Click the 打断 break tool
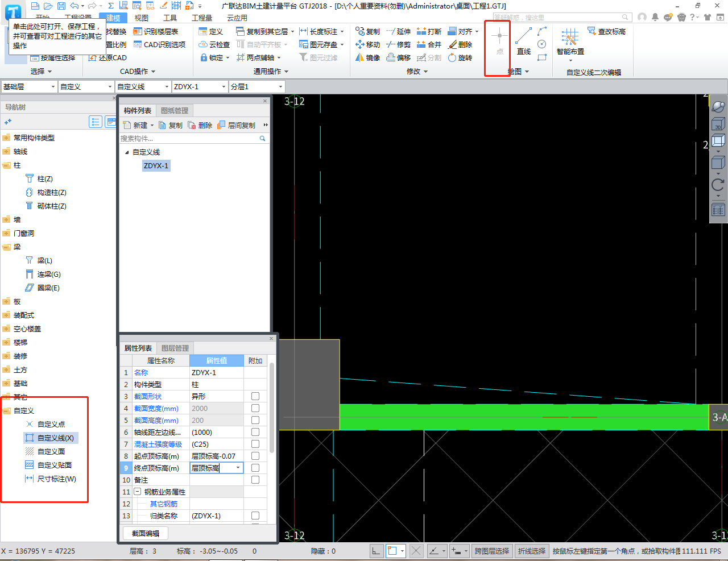 pos(429,31)
